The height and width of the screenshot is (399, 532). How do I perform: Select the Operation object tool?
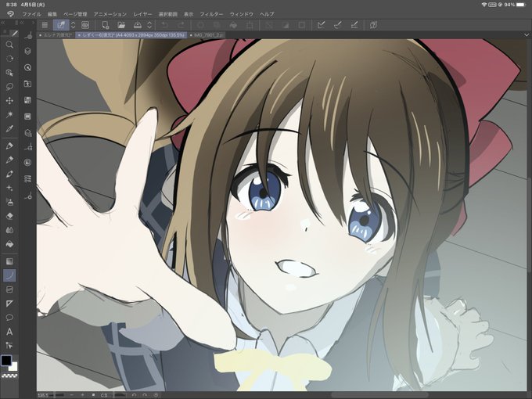(9, 73)
